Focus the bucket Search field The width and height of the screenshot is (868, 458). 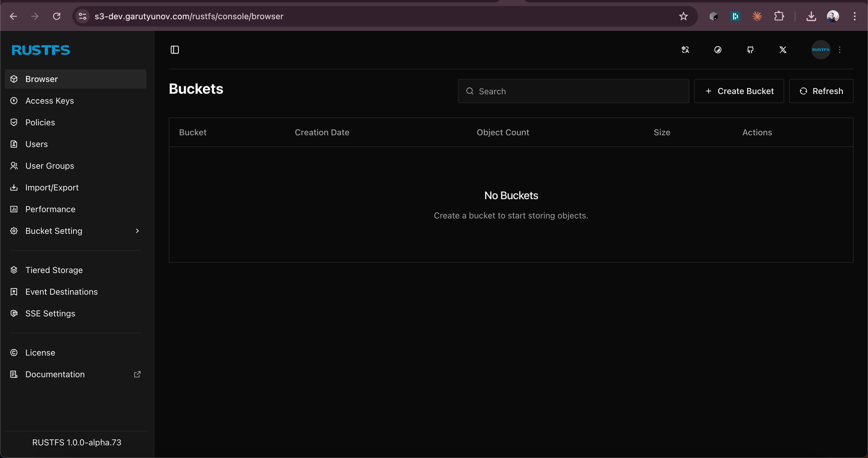tap(573, 91)
